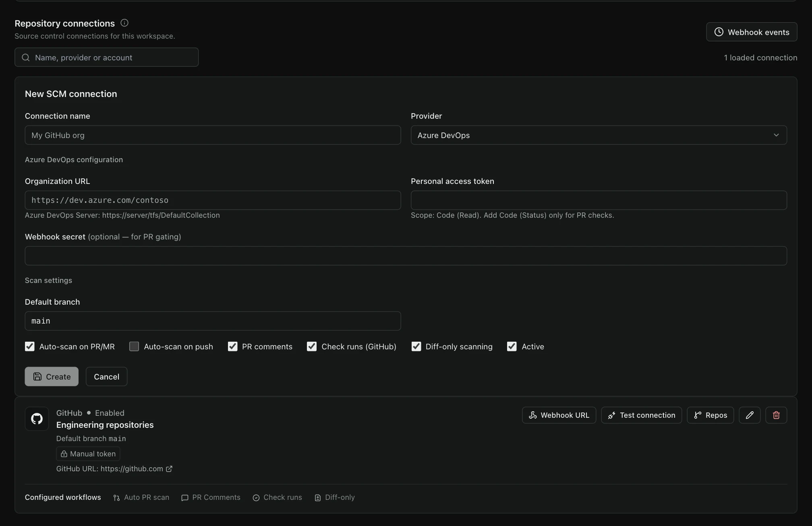Open the external link icon after github.com
The height and width of the screenshot is (526, 812).
tap(169, 469)
